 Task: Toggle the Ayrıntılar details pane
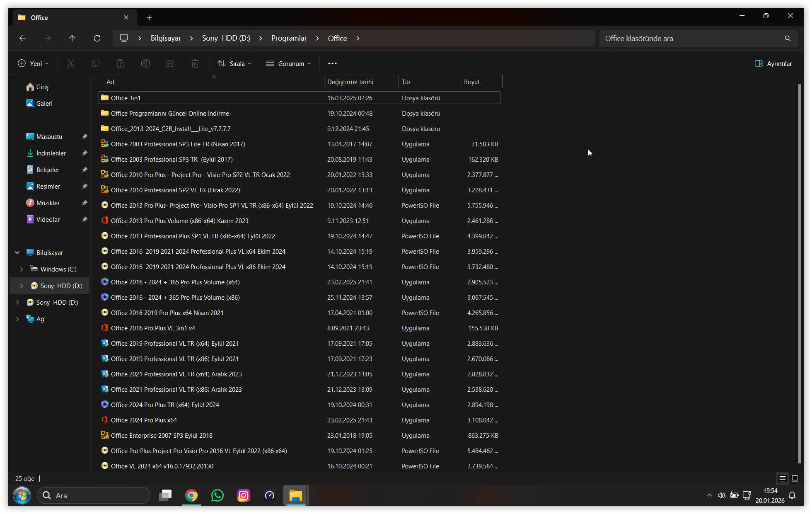pos(773,63)
